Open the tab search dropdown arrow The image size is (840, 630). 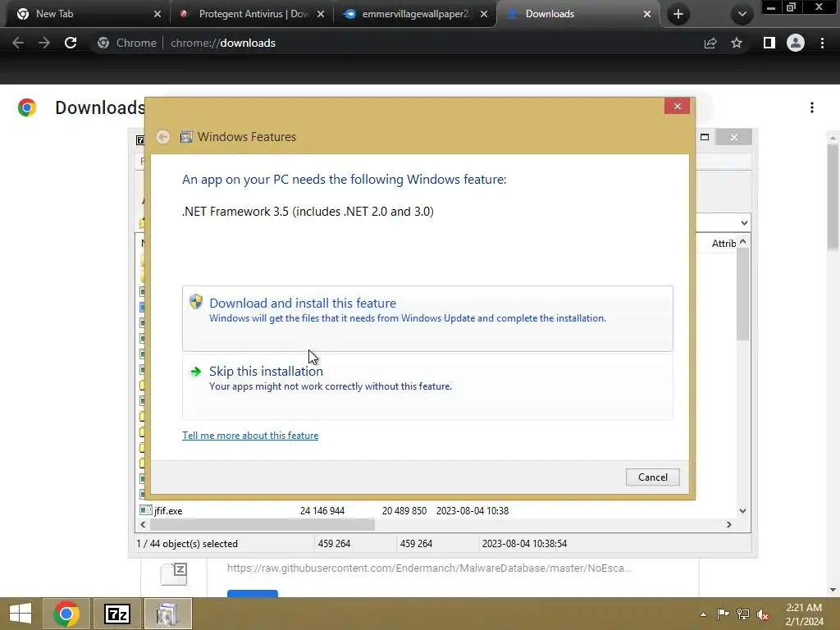742,14
